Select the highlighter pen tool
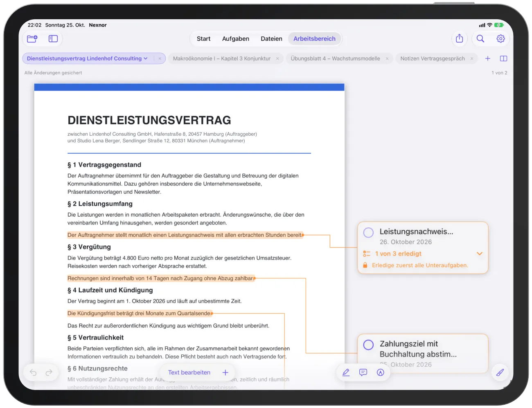The height and width of the screenshot is (408, 532). coord(346,372)
